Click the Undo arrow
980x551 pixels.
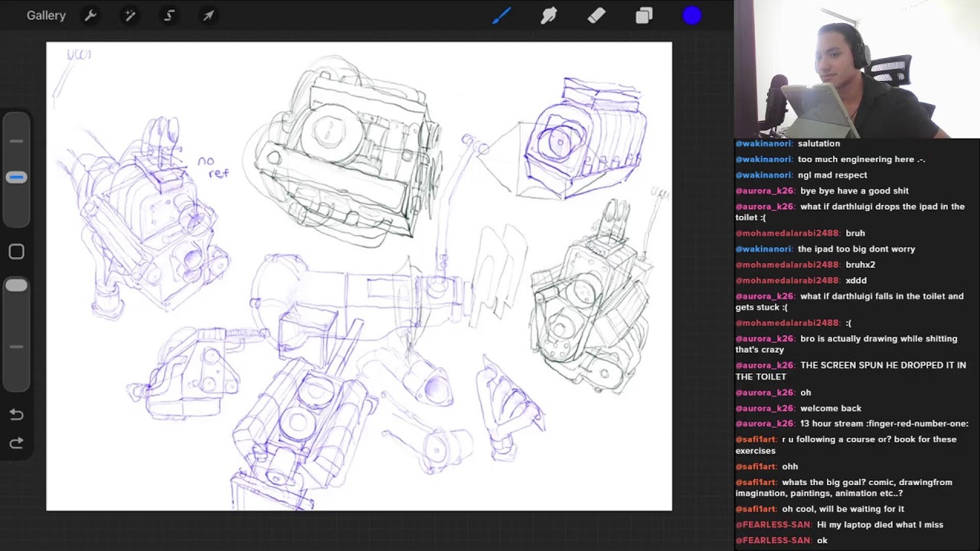(x=17, y=415)
